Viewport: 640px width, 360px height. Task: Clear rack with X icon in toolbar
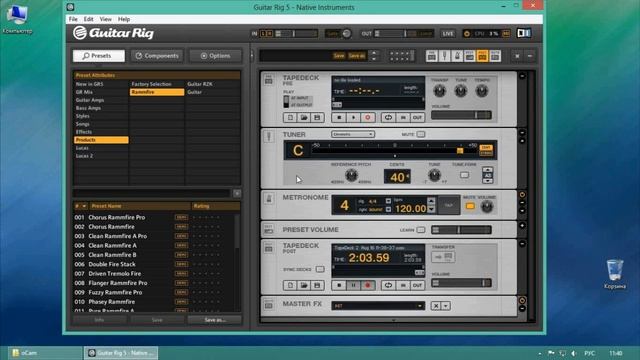[517, 56]
